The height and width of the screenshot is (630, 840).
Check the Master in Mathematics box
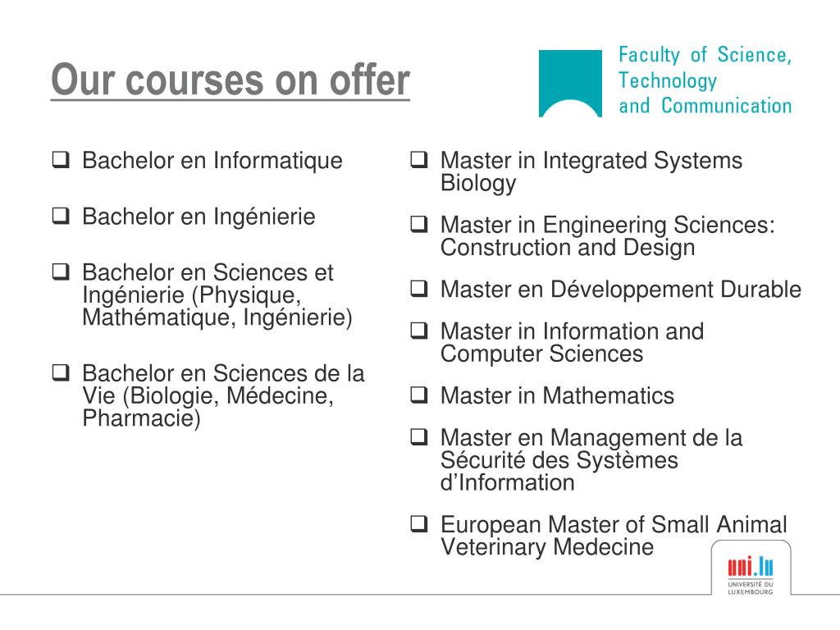(x=419, y=395)
